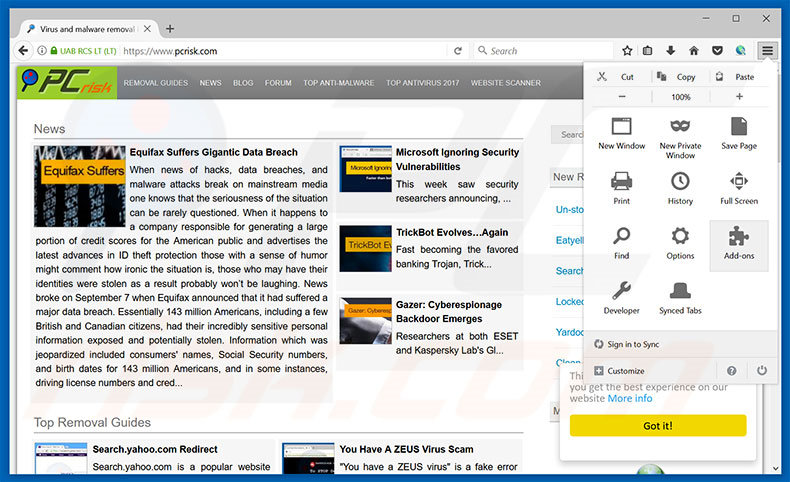Click the Equifax article thumbnail
This screenshot has height=482, width=790.
(80, 186)
